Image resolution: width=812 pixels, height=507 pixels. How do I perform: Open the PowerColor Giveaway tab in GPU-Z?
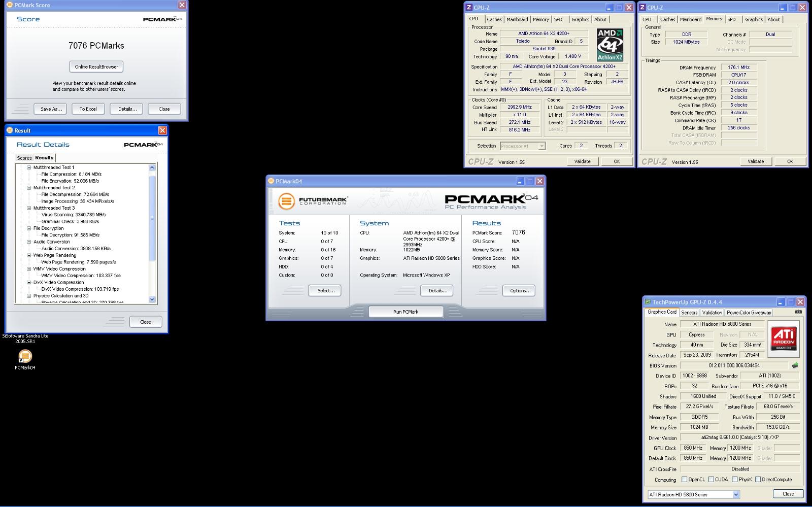tap(749, 313)
